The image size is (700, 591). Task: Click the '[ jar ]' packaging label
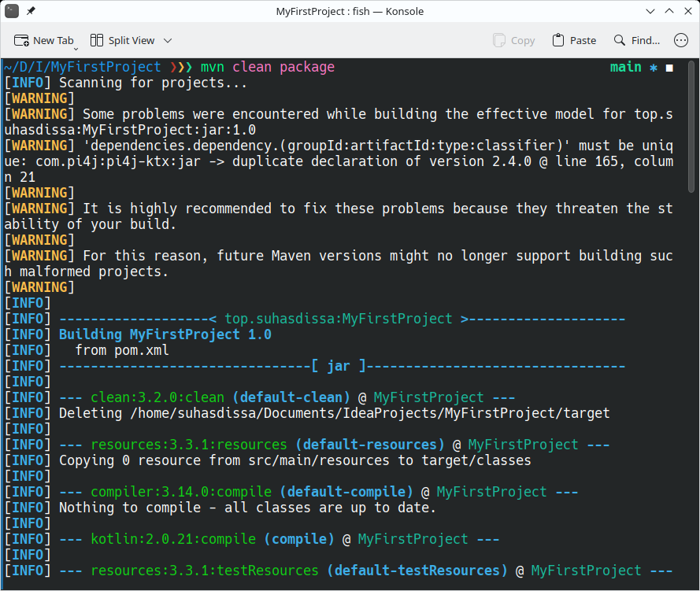coord(339,366)
